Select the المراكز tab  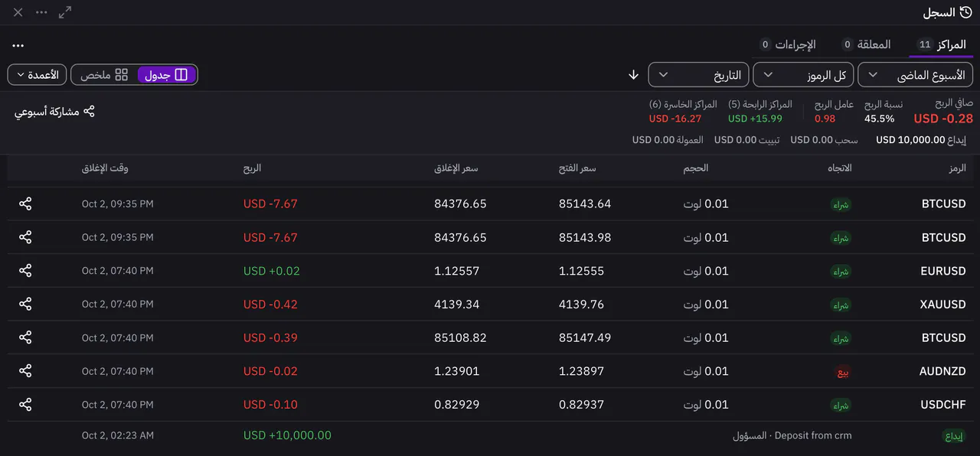point(941,44)
